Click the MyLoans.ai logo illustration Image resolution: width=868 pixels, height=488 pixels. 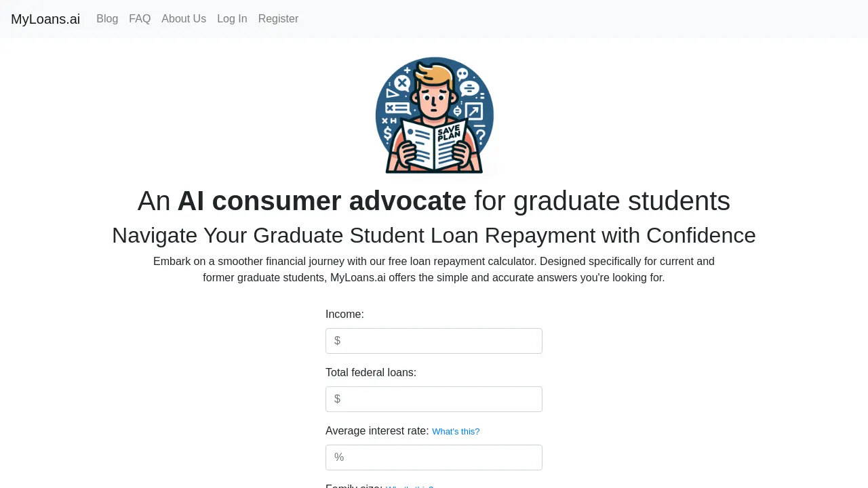(434, 115)
